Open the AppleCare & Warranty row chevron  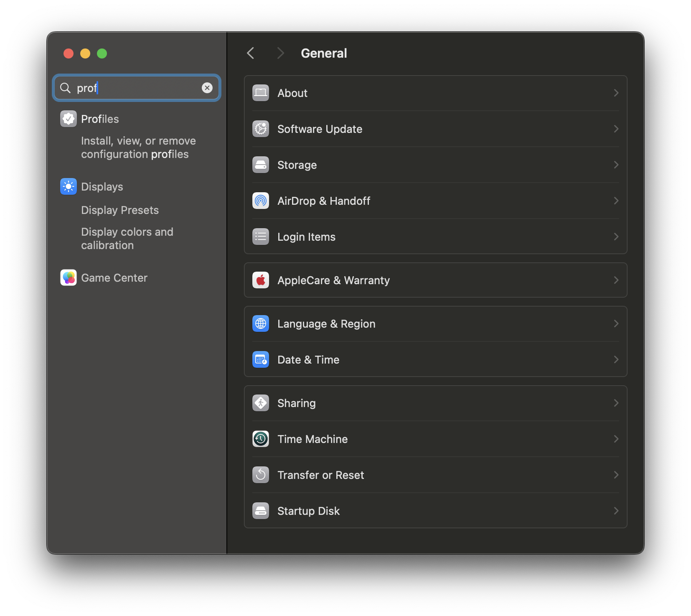click(x=616, y=280)
